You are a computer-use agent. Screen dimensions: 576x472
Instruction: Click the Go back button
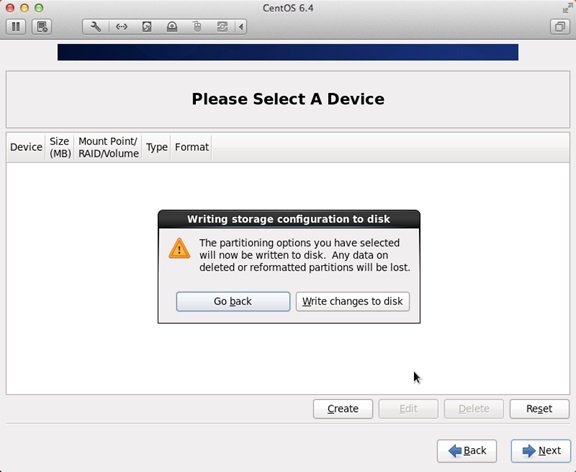(233, 302)
